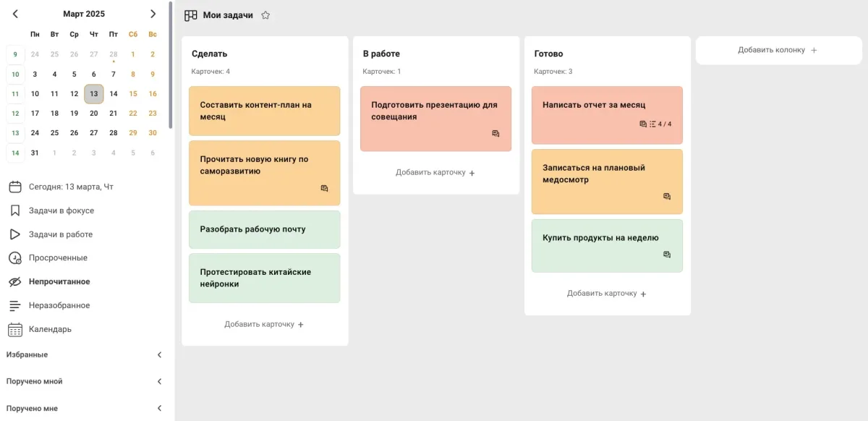This screenshot has height=421, width=868.
Task: Go to next month in calendar
Action: point(153,14)
